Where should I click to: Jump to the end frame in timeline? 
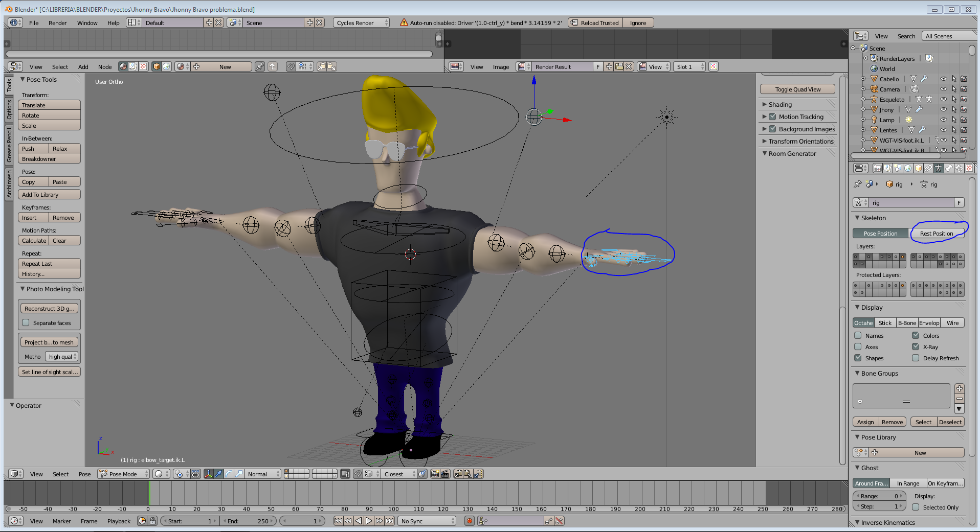click(x=390, y=521)
